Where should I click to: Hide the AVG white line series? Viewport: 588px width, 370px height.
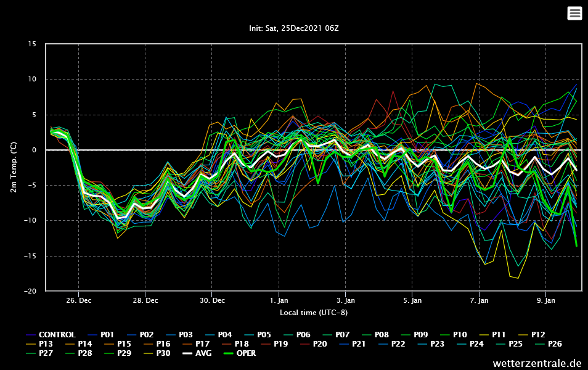tap(195, 353)
